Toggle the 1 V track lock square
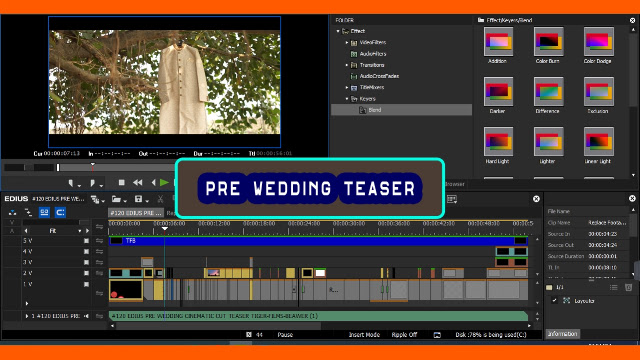Image resolution: width=640 pixels, height=360 pixels. 86,284
